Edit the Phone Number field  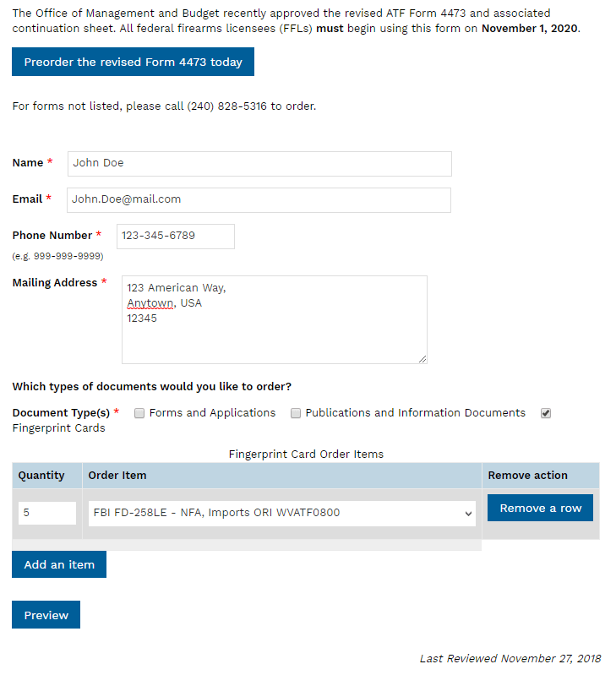click(x=176, y=237)
